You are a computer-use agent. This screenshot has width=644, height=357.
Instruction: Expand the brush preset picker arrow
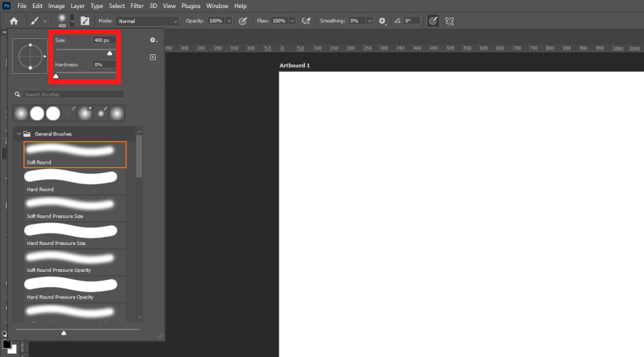pyautogui.click(x=72, y=21)
